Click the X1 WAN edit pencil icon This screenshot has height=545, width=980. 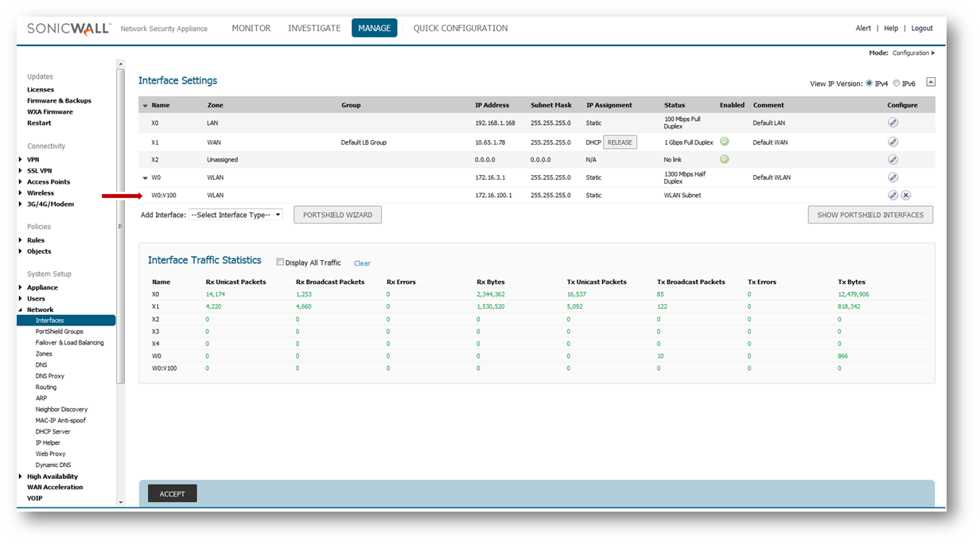tap(892, 142)
